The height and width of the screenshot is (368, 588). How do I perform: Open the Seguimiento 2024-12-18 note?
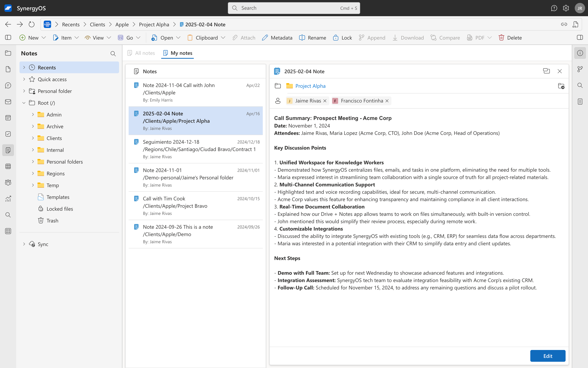(x=196, y=149)
